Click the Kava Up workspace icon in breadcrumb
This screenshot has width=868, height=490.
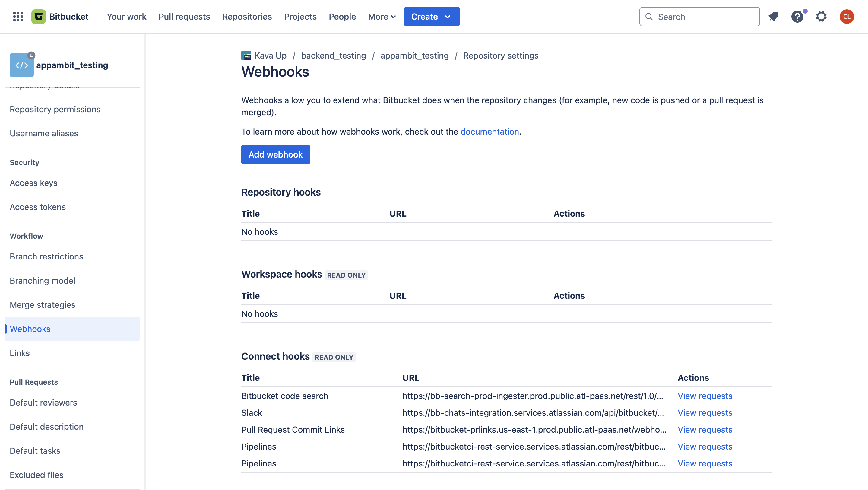246,56
